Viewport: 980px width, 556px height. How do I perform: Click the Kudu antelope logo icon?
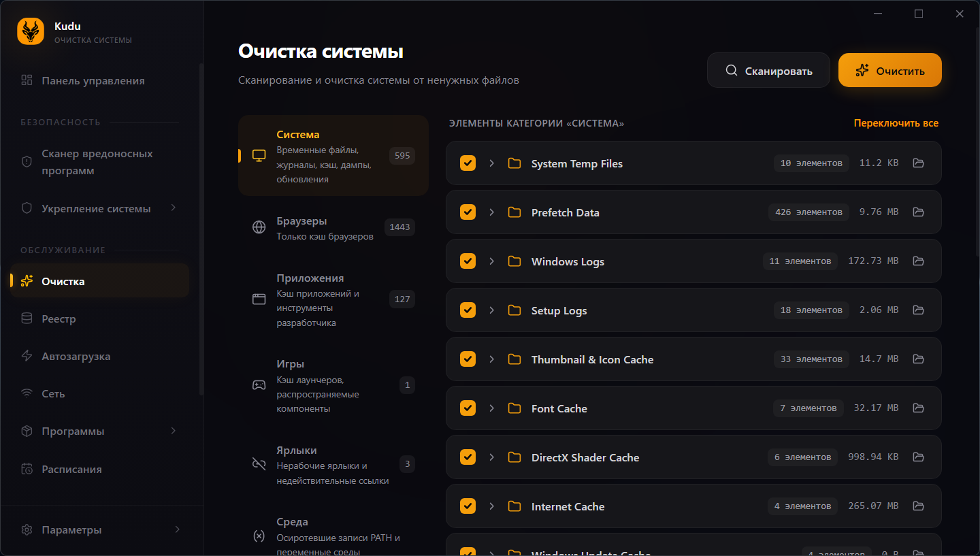(31, 31)
